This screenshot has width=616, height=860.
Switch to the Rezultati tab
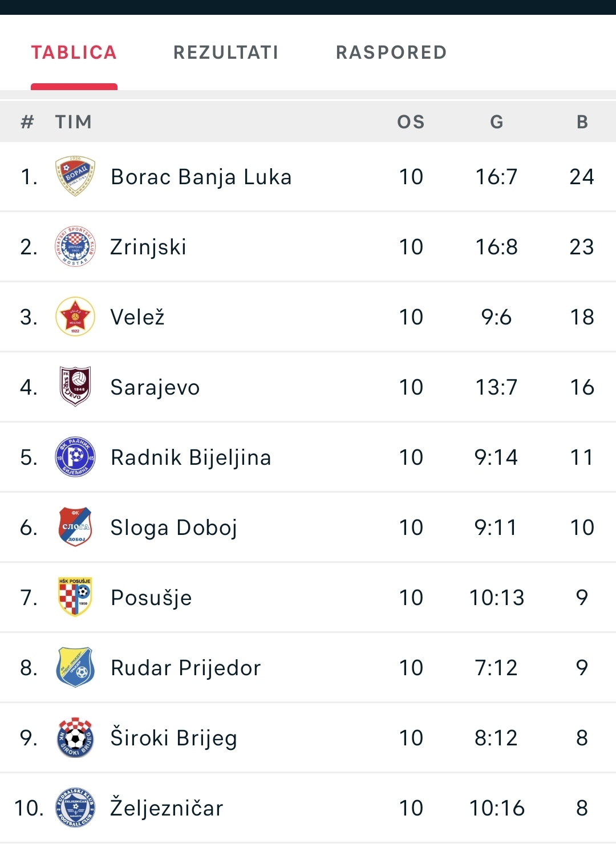(x=226, y=52)
